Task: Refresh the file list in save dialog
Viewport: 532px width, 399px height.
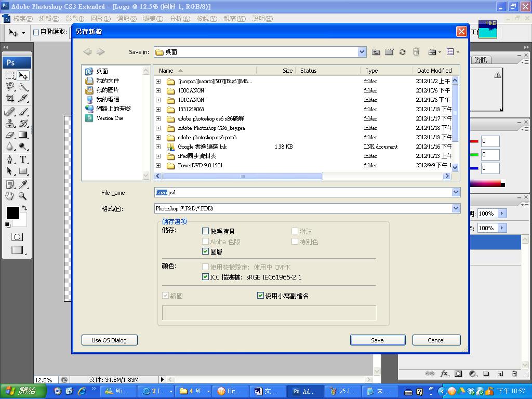Action: tap(403, 52)
